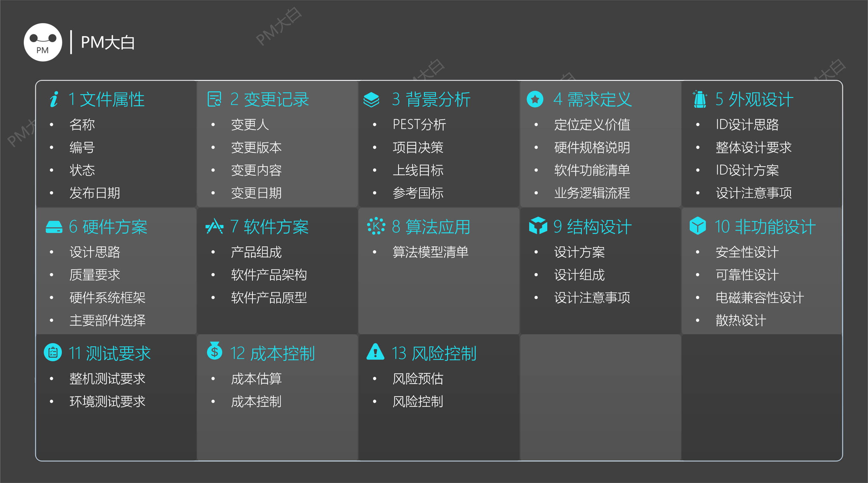This screenshot has height=483, width=868.
Task: Click the app icon beside 软件方案
Action: click(214, 226)
